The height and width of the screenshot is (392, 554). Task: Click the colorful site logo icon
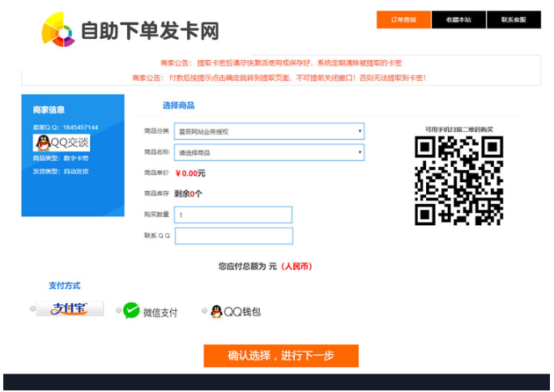(x=58, y=30)
